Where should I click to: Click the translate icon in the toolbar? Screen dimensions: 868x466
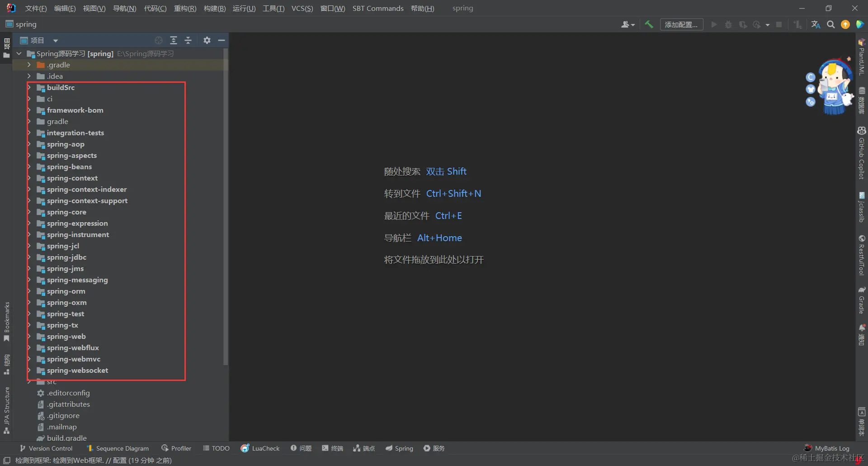(x=816, y=24)
